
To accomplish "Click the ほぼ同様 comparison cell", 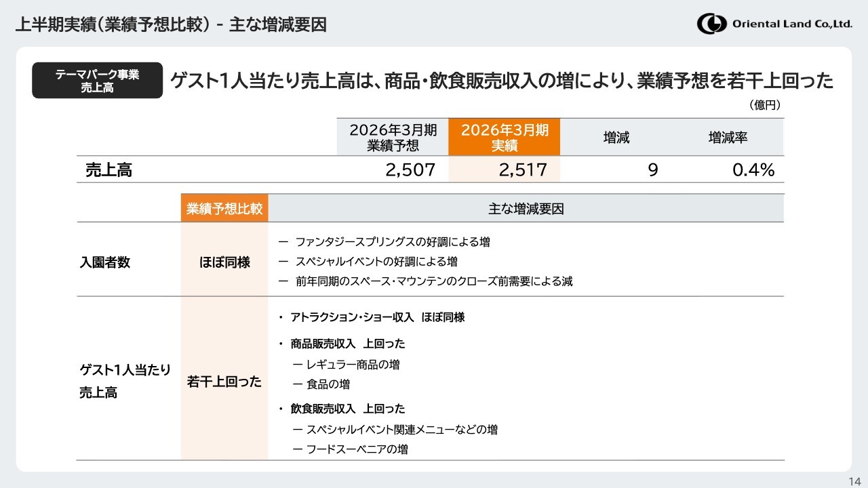I will 224,262.
